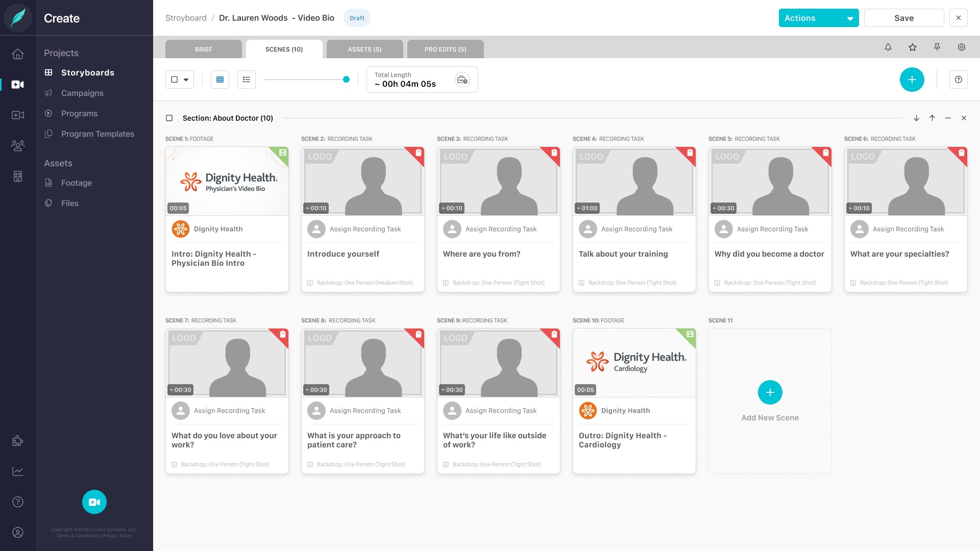
Task: Open Campaigns in the sidebar
Action: click(82, 93)
